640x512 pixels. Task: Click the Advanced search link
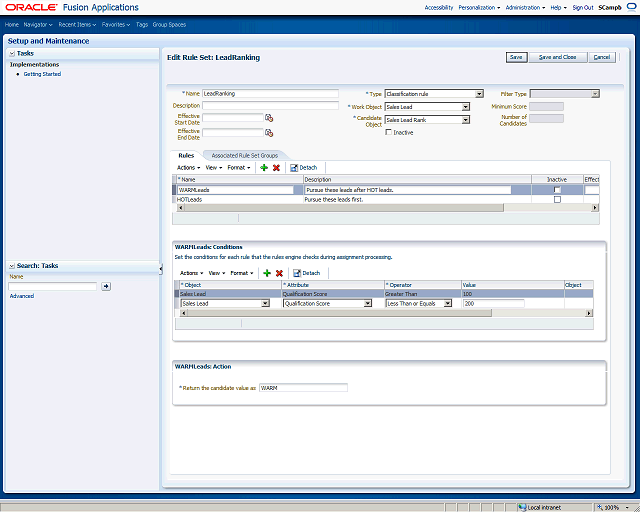click(22, 296)
